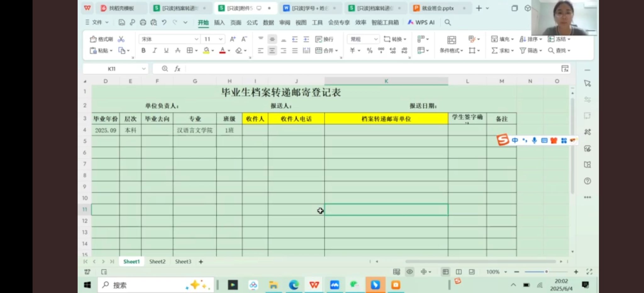The height and width of the screenshot is (293, 644).
Task: Expand the font size dropdown
Action: [x=221, y=39]
